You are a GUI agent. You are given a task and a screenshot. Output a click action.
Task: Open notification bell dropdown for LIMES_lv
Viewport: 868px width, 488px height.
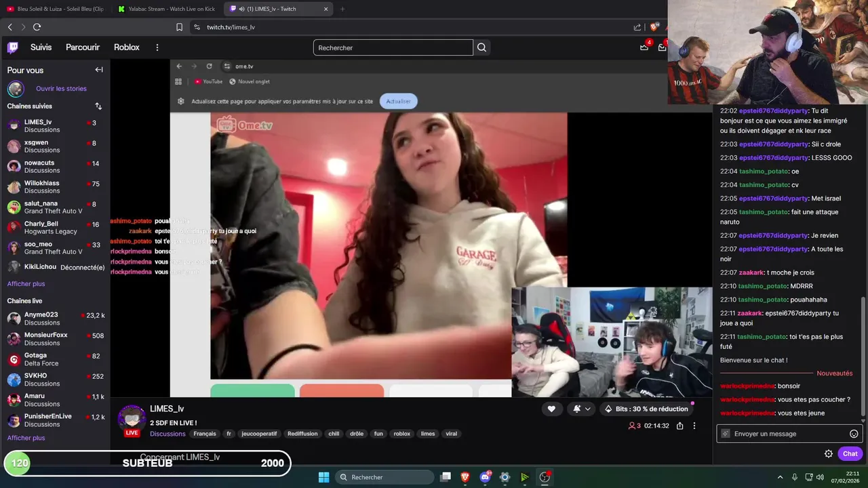[x=581, y=409]
